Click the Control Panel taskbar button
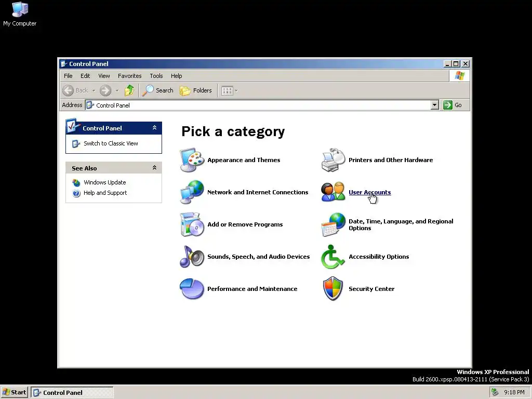Viewport: 532px width, 399px height. pyautogui.click(x=72, y=393)
